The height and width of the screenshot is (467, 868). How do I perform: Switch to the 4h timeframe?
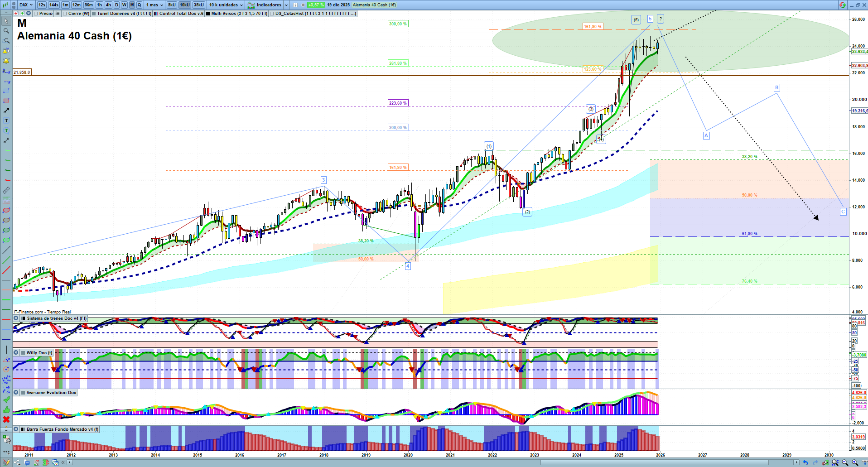point(108,5)
